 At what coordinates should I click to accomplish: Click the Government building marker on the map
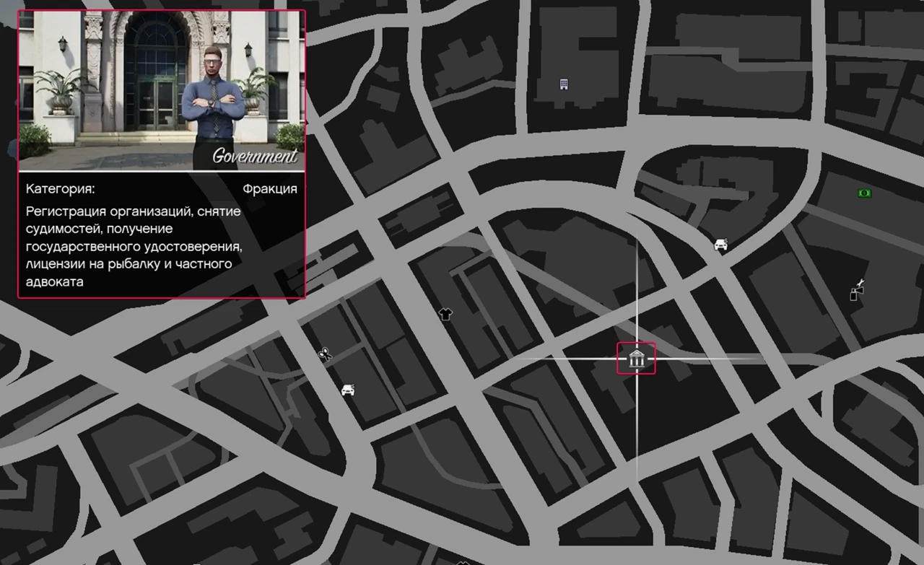[636, 359]
